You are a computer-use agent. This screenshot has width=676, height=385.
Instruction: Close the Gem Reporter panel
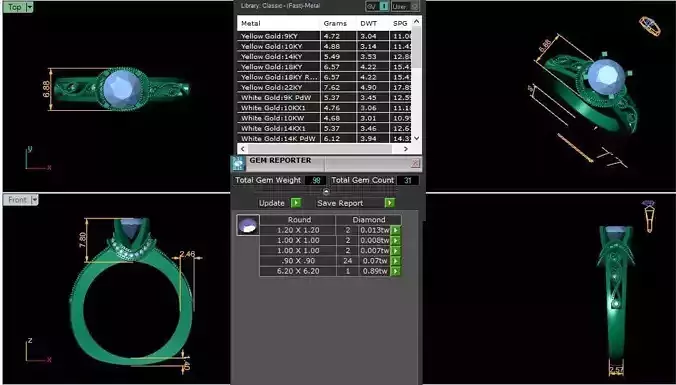pyautogui.click(x=415, y=163)
